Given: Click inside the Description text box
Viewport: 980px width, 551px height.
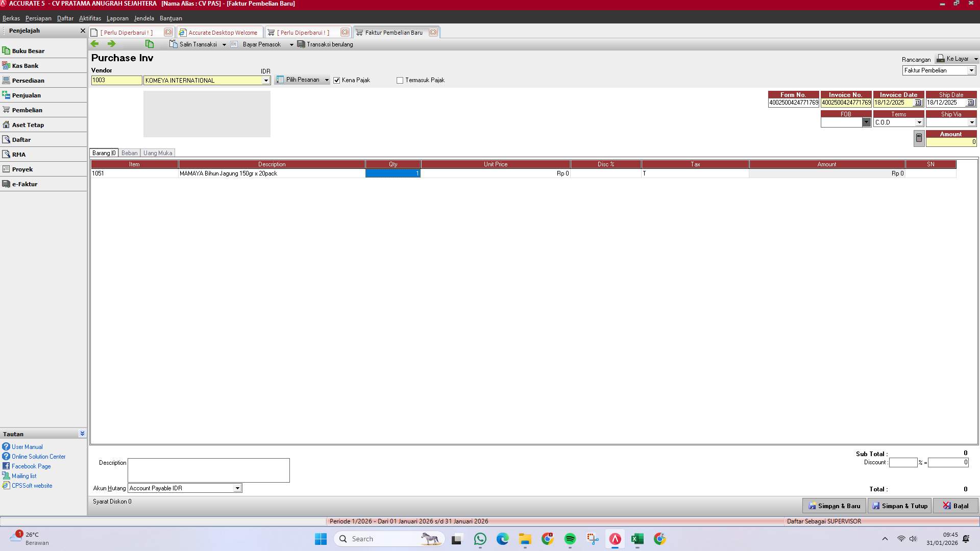Looking at the screenshot, I should [208, 469].
